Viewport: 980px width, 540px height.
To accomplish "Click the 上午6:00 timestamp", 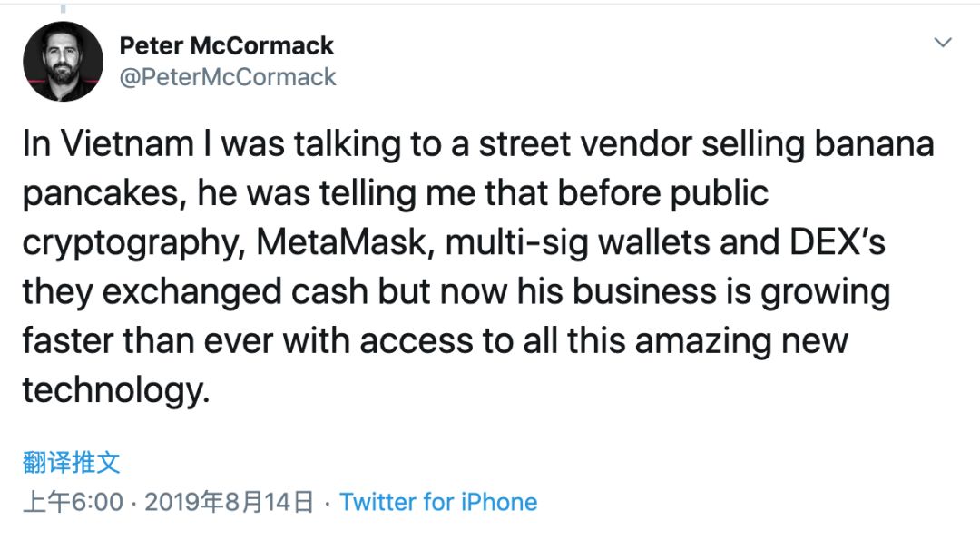I will [73, 502].
